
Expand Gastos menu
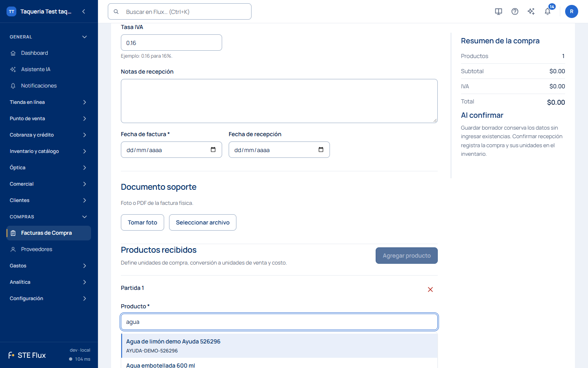pos(49,266)
